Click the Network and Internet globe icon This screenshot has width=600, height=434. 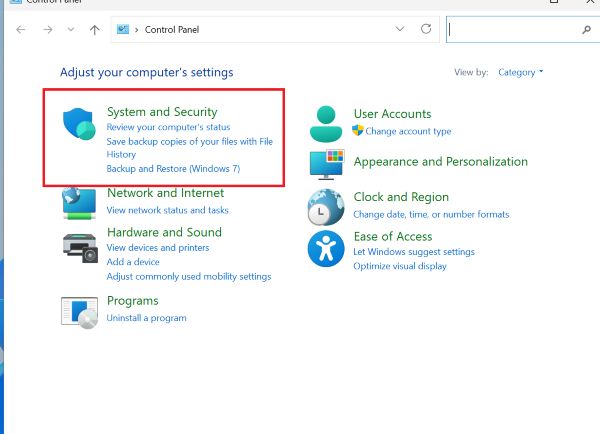79,202
